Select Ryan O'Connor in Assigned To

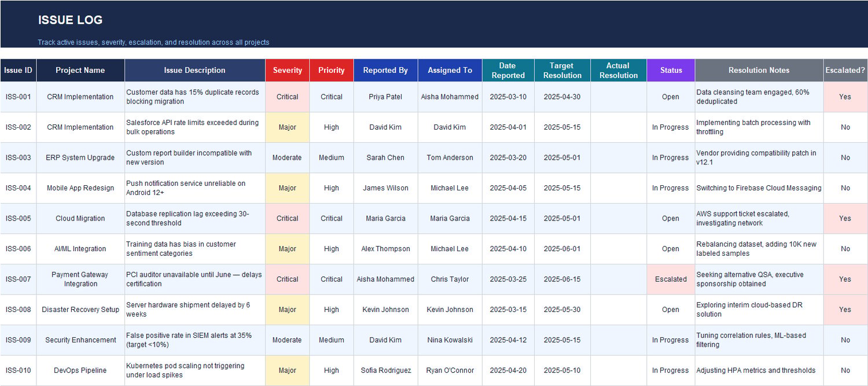click(x=450, y=370)
